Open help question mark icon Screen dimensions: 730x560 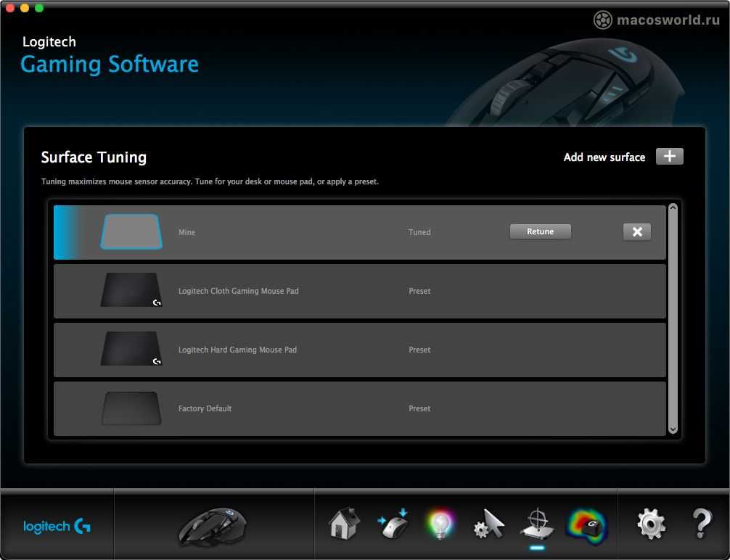click(x=701, y=524)
